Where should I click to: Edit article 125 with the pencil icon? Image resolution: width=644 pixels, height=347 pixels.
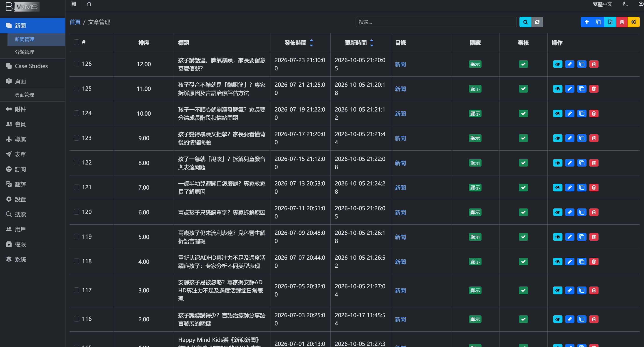click(x=569, y=89)
